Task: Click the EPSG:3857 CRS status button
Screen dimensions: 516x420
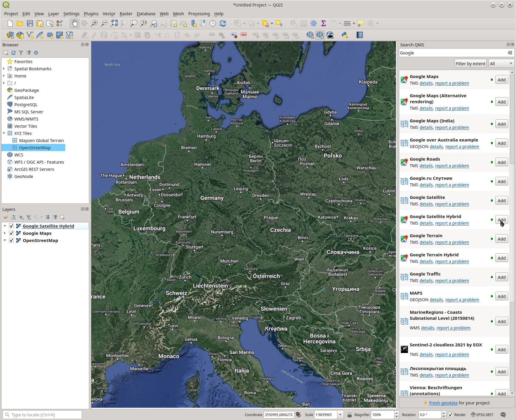Action: (482, 415)
